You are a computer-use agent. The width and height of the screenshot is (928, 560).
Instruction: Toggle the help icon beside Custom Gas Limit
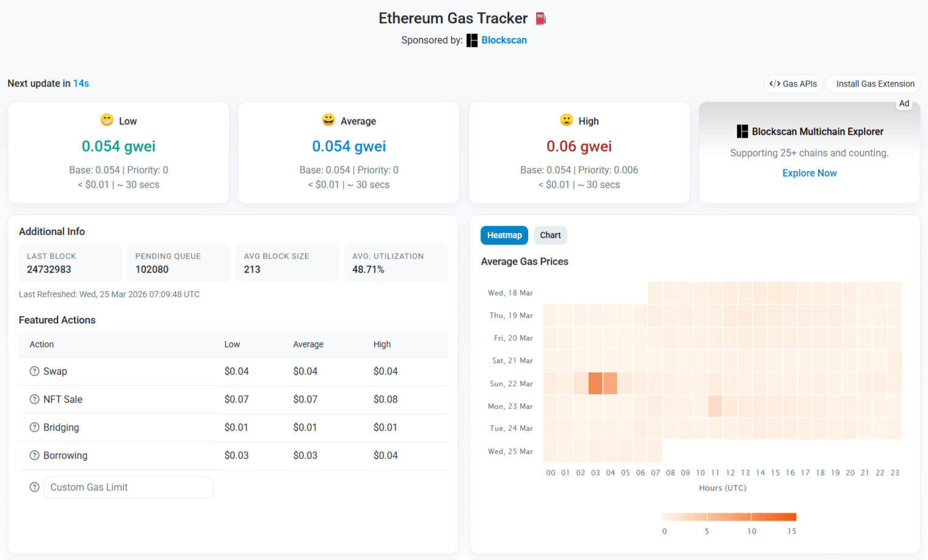tap(34, 487)
